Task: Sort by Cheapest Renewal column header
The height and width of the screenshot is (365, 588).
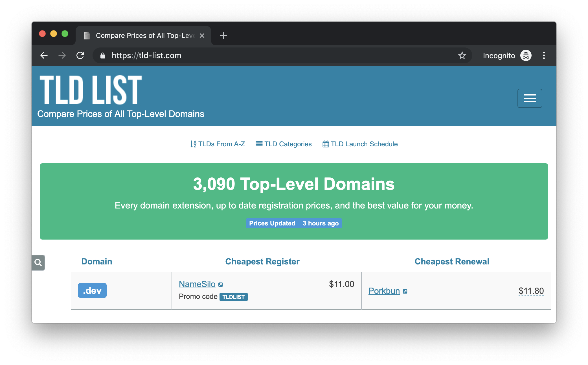Action: [452, 262]
